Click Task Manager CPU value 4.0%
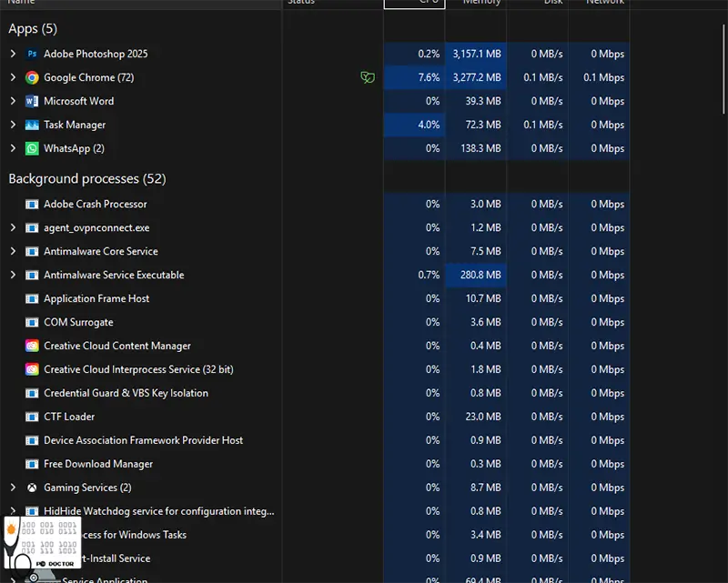728x583 pixels. [x=429, y=125]
